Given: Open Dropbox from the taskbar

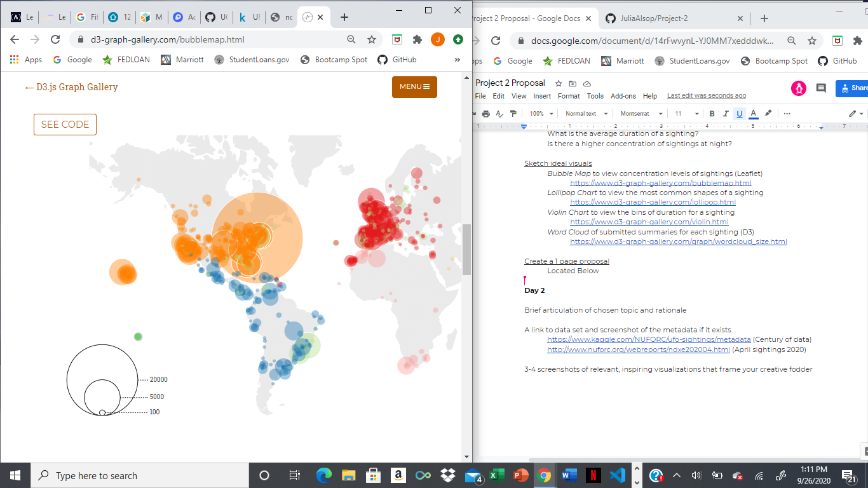Looking at the screenshot, I should tap(448, 475).
